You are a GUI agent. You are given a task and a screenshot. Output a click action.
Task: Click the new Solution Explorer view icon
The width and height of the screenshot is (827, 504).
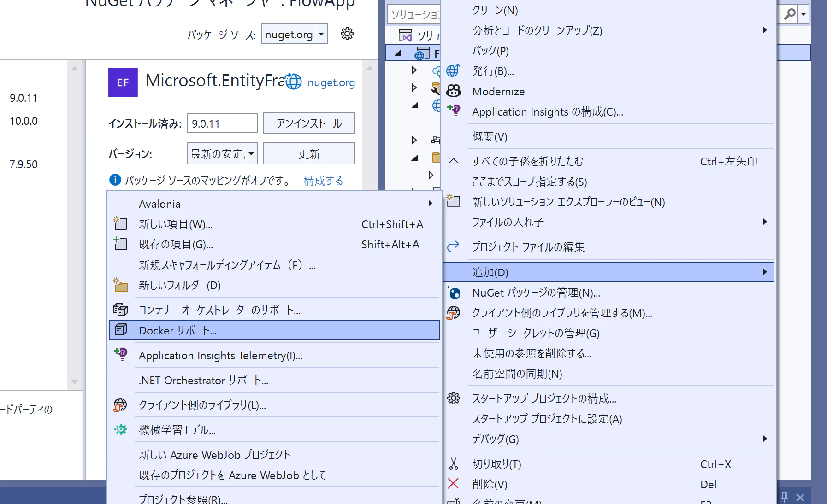click(454, 201)
